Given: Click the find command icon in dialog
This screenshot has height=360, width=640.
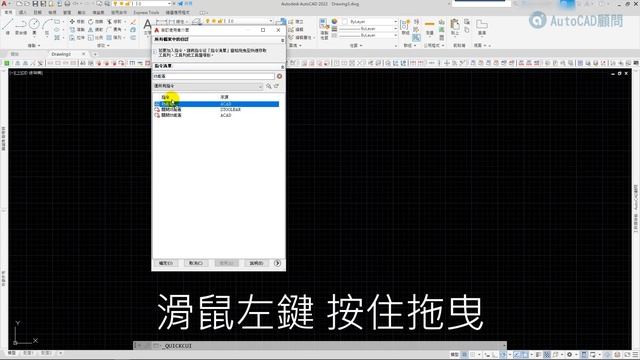Looking at the screenshot, I should pyautogui.click(x=269, y=86).
